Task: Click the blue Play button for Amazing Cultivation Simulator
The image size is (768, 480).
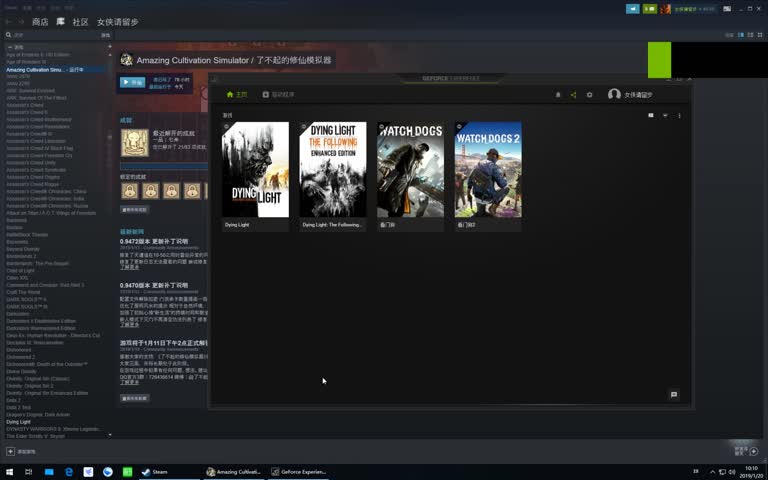Action: click(x=132, y=83)
